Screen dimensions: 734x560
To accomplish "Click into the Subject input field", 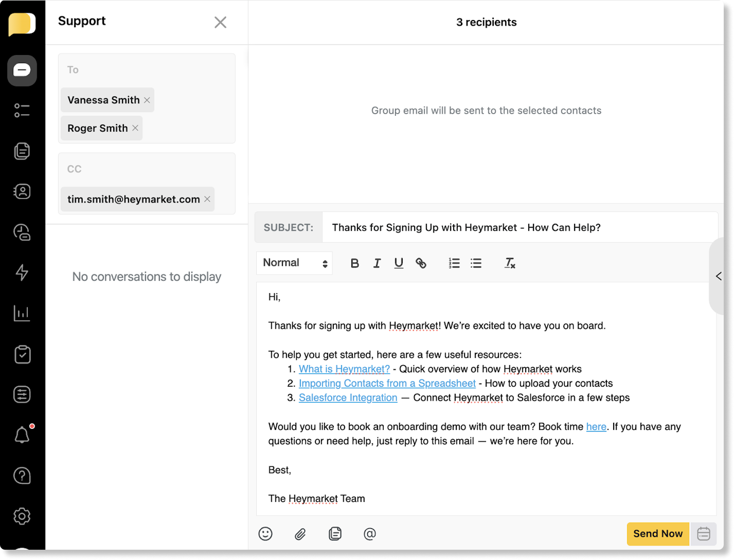I will point(520,227).
